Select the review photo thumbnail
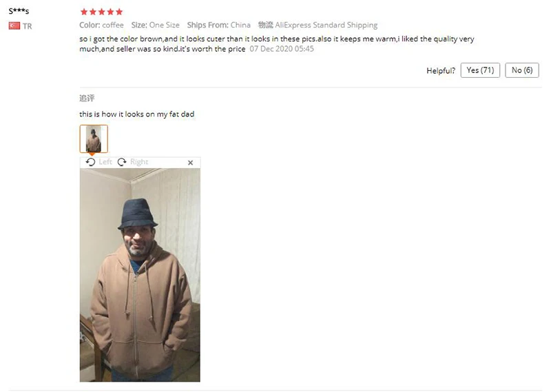 [x=94, y=139]
